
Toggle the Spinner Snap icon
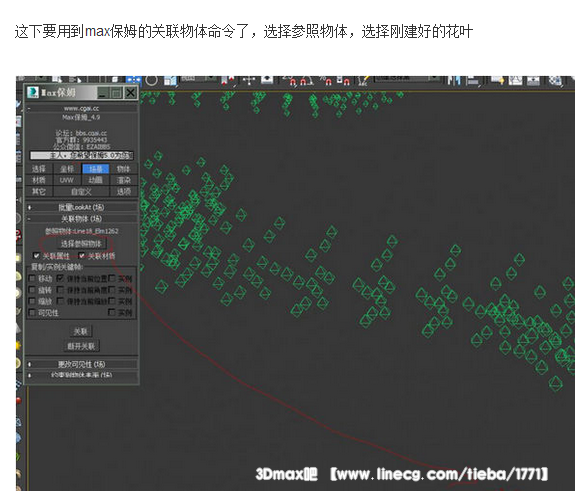click(343, 81)
